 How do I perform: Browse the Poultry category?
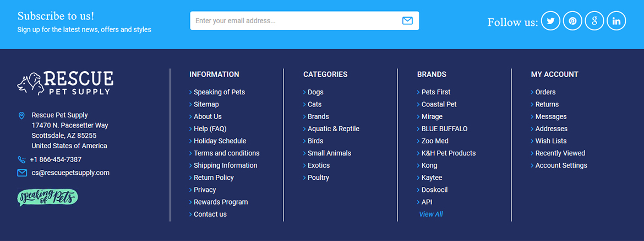click(x=318, y=178)
